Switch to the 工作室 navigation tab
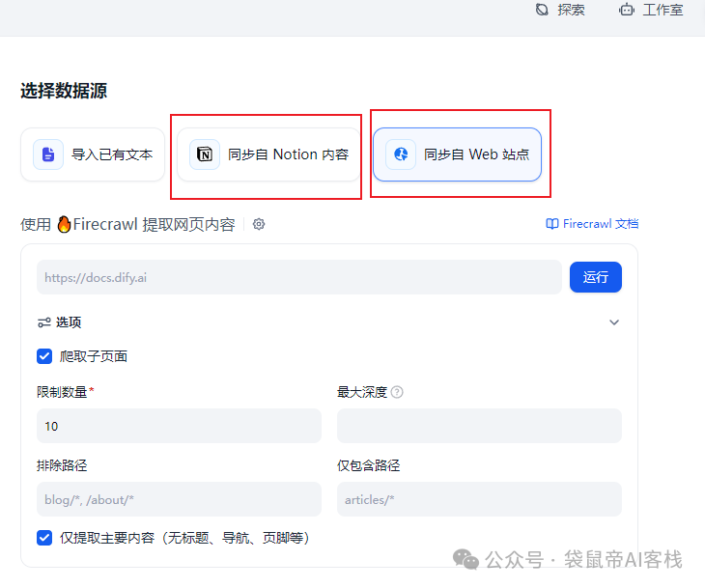This screenshot has height=588, width=705. tap(663, 10)
